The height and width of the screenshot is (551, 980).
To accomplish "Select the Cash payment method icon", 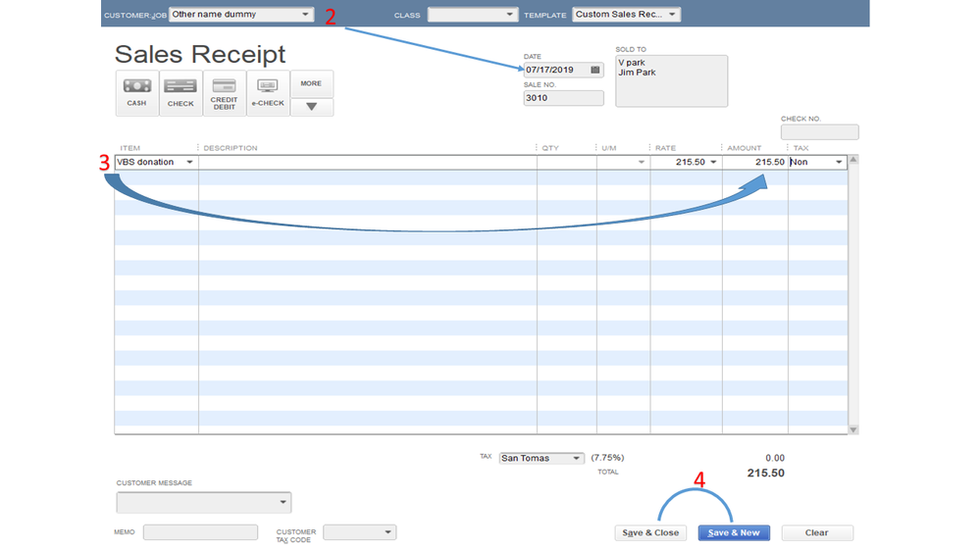I will pyautogui.click(x=137, y=92).
